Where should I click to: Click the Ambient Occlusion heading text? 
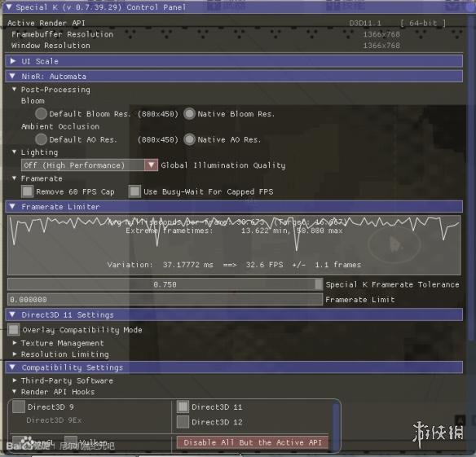tap(60, 126)
